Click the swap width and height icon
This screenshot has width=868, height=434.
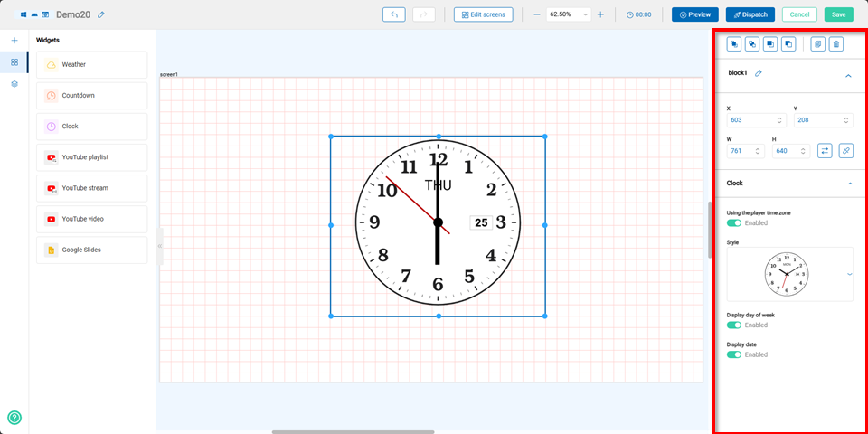click(825, 151)
